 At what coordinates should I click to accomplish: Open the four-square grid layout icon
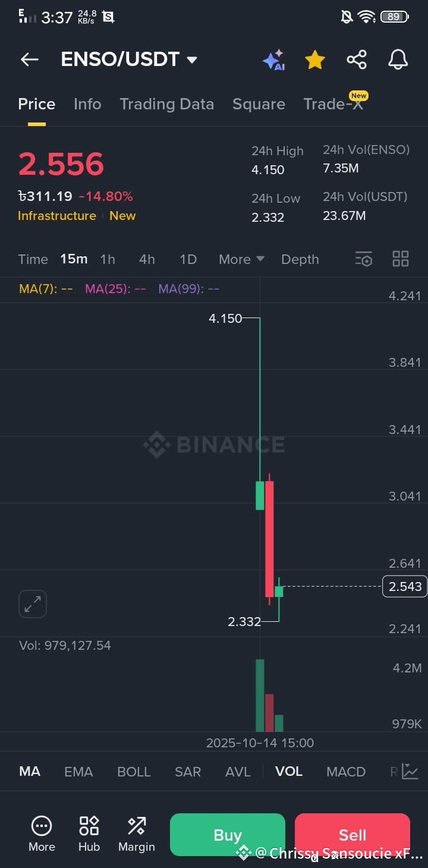[x=401, y=259]
